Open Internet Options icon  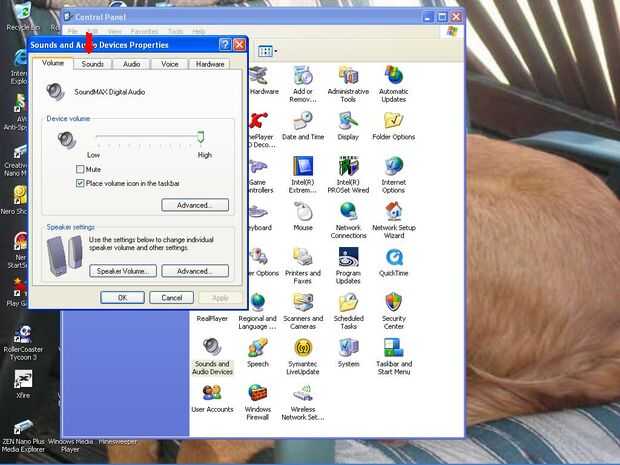(393, 174)
